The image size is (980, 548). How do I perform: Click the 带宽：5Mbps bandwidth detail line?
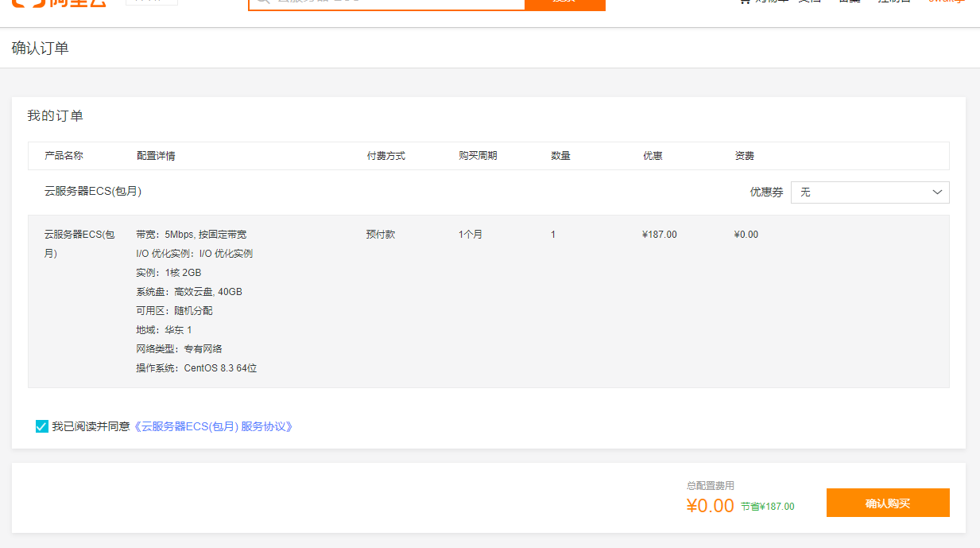(192, 235)
